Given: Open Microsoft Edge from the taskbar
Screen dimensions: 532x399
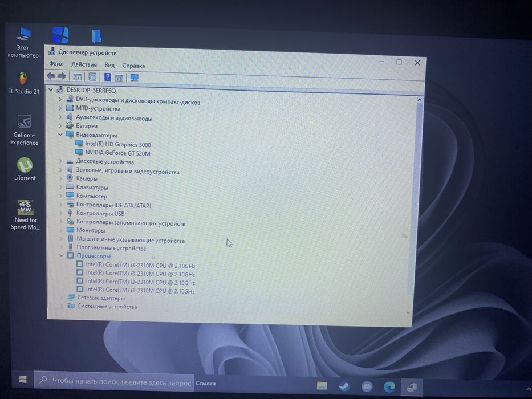Looking at the screenshot, I should tap(389, 387).
